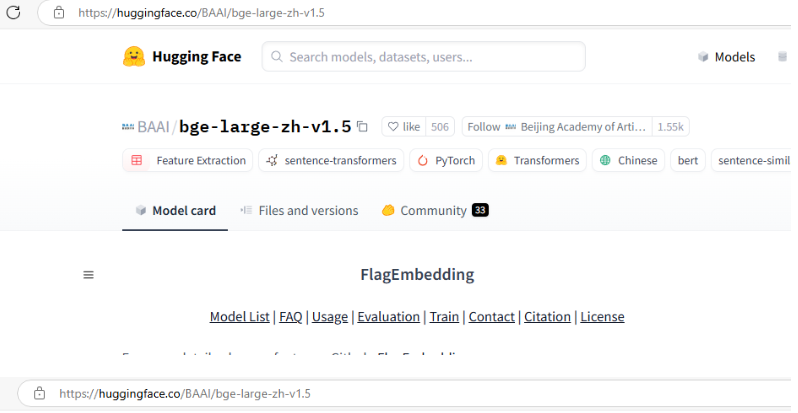Click the BAAI organization avatar icon
The image size is (798, 413).
pos(128,127)
